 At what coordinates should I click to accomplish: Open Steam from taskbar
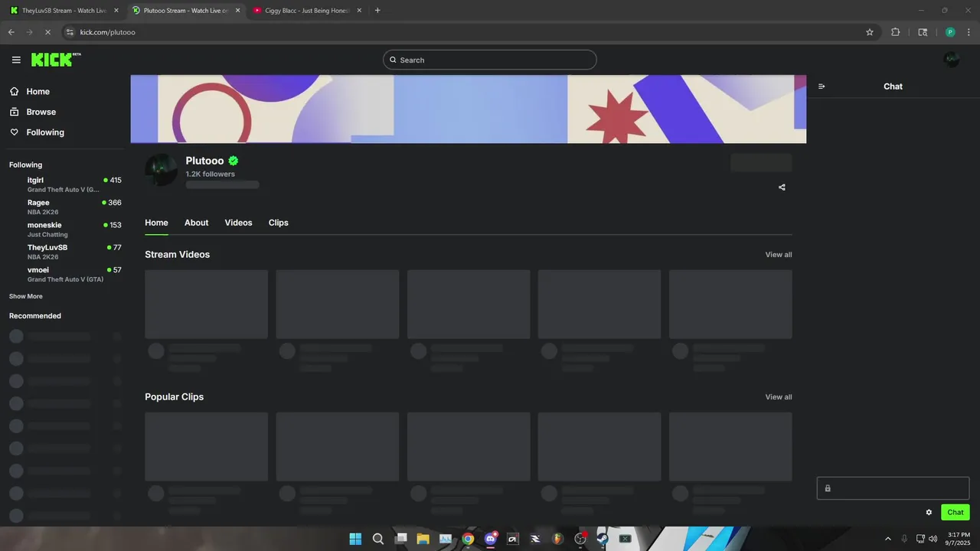point(603,539)
